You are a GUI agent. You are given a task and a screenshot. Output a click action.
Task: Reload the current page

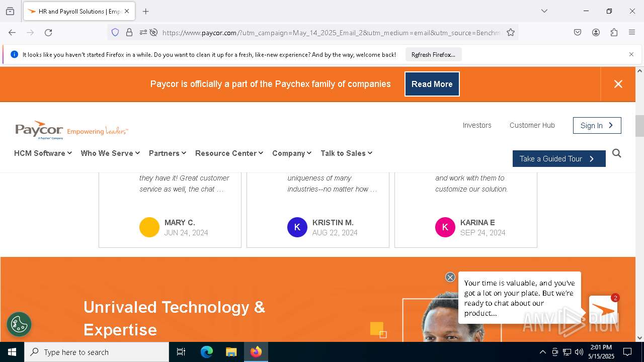coord(48,32)
